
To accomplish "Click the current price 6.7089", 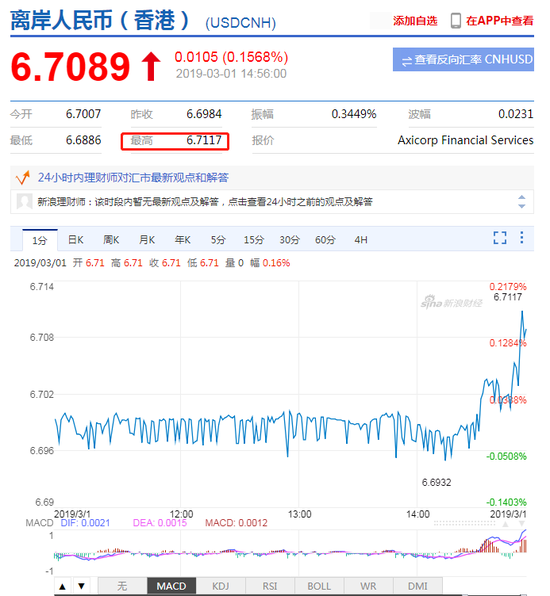I will pos(71,67).
